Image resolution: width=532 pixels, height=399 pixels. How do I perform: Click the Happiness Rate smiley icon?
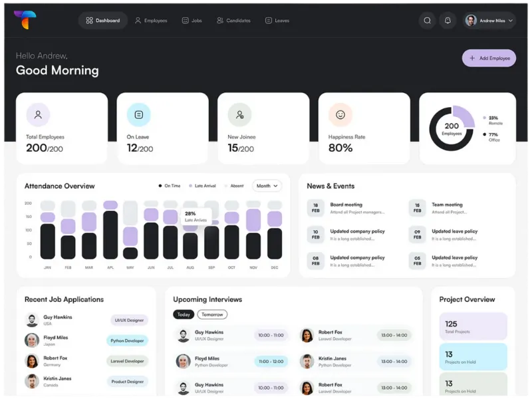pyautogui.click(x=340, y=114)
